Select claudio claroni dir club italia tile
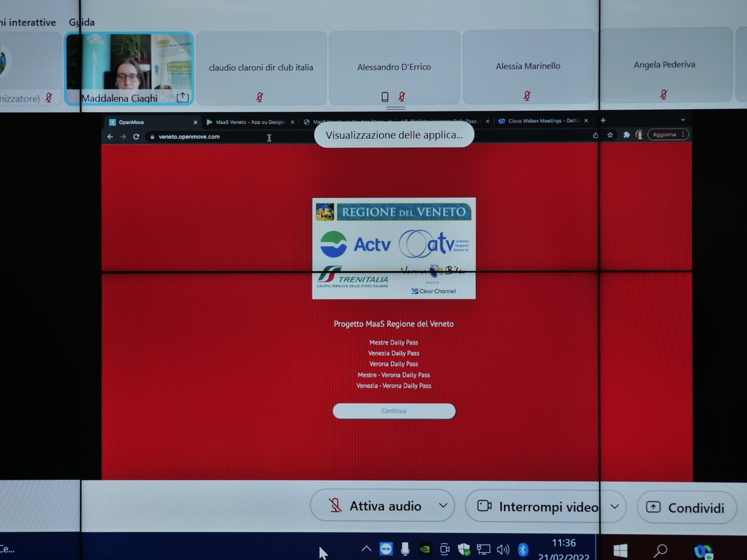747x560 pixels. click(261, 68)
